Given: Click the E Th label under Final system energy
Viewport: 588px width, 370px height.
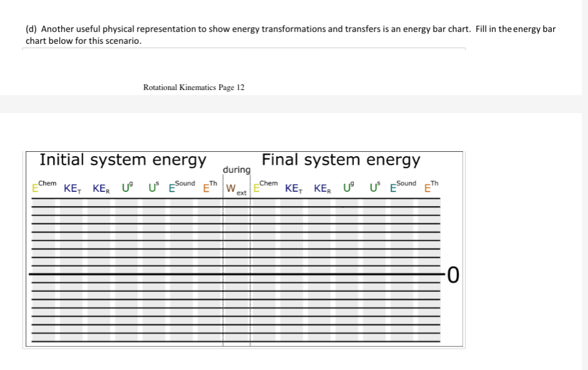Looking at the screenshot, I should (x=431, y=186).
